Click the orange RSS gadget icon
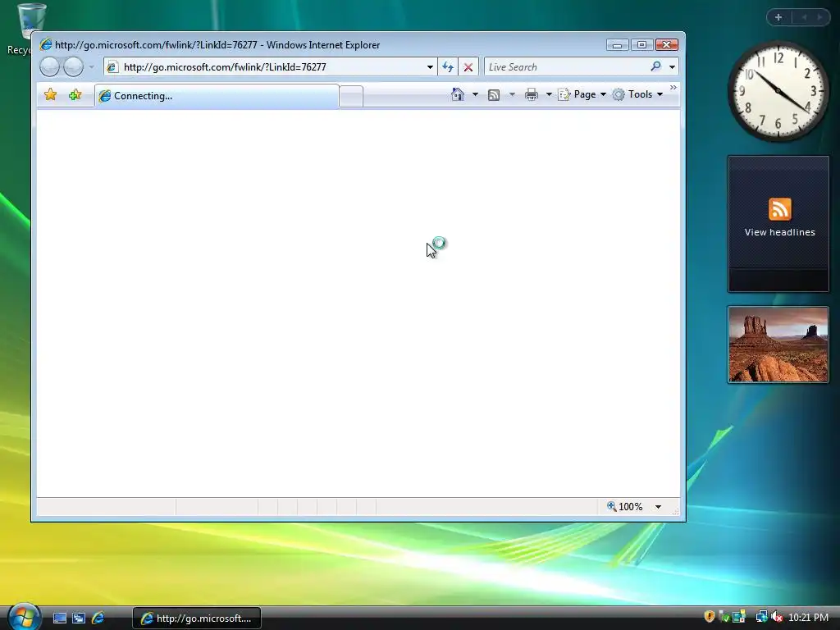840x630 pixels. 779,209
